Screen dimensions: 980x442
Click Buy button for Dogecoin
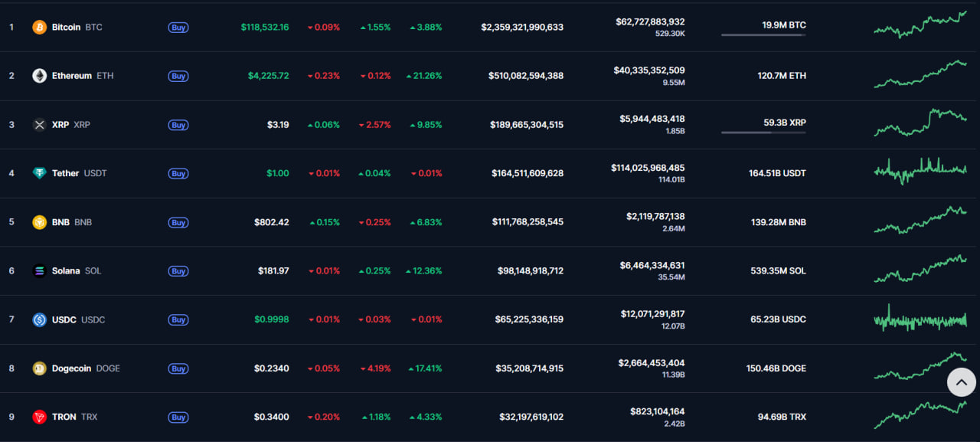[x=178, y=368]
